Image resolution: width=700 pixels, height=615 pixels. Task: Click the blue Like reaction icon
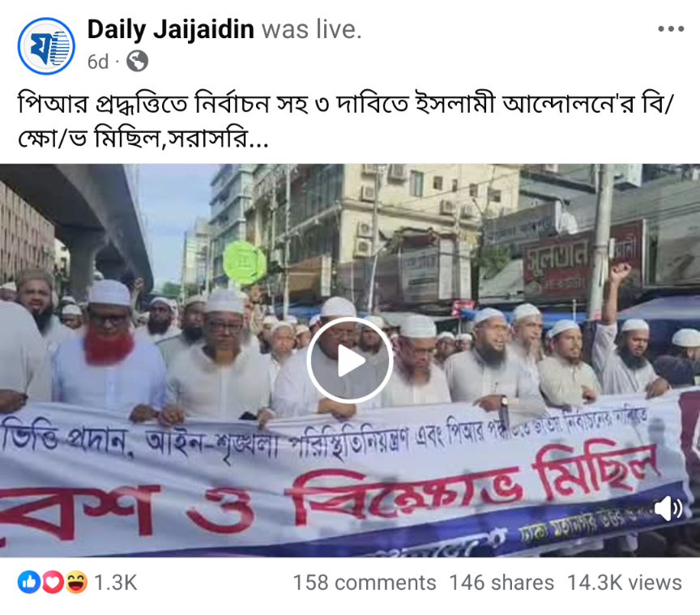[29, 582]
